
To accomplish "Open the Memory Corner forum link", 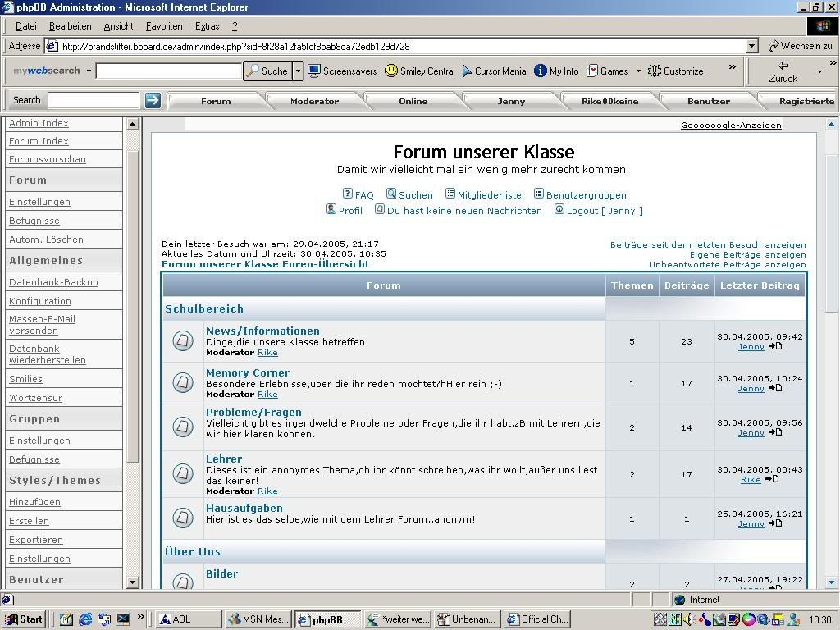I will 248,372.
